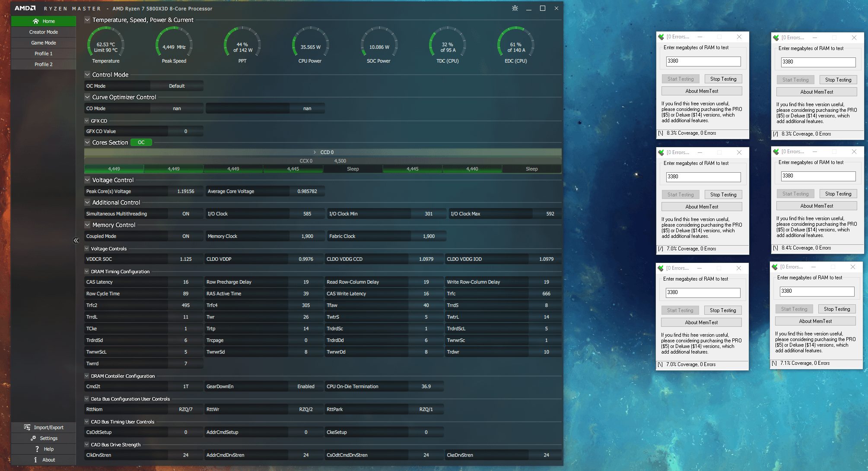Collapse the Cores Section chevron
This screenshot has height=471, width=868.
87,142
